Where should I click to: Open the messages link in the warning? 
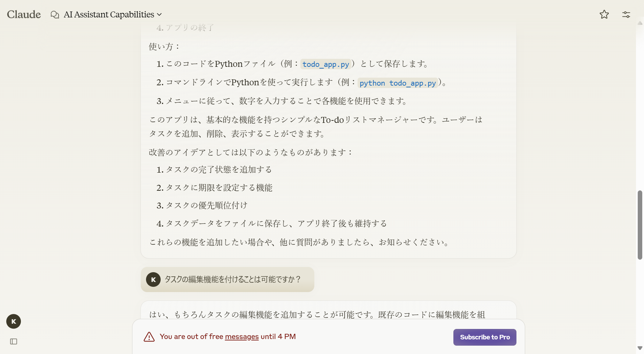242,337
